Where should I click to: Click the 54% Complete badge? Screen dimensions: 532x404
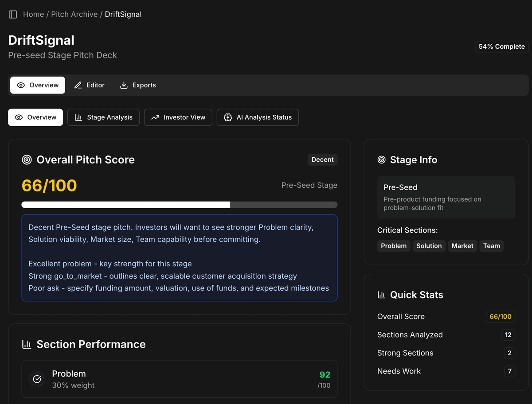pos(501,46)
